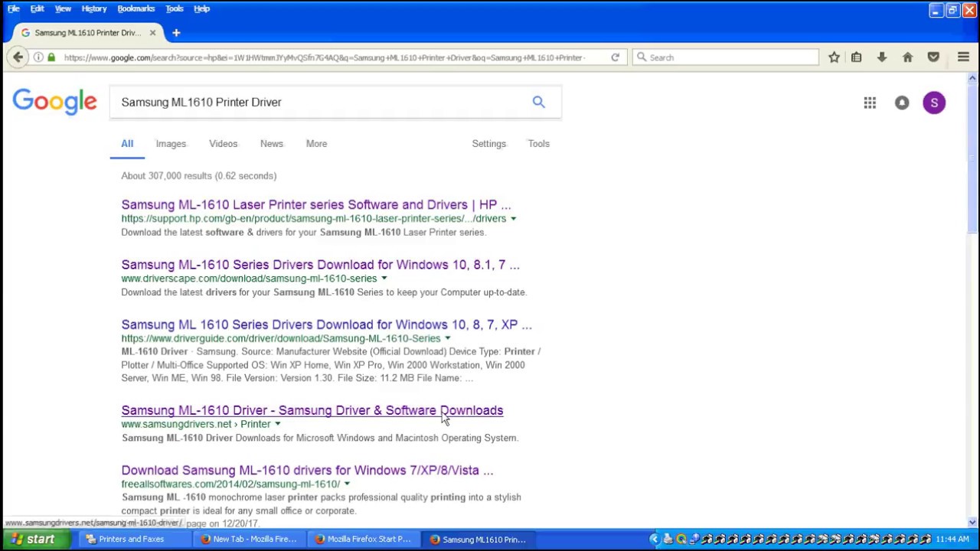
Task: Expand hidden system tray icons arrow
Action: (654, 540)
